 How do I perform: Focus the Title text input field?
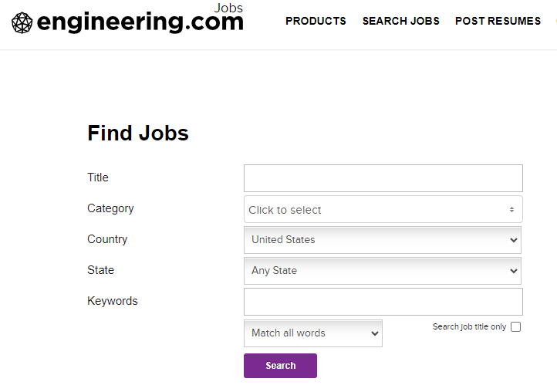coord(383,178)
